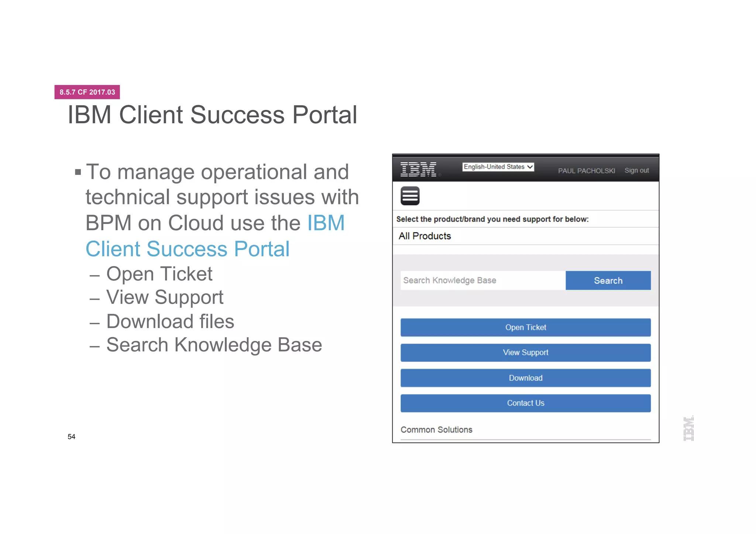The height and width of the screenshot is (534, 756).
Task: Focus the Search Knowledge Base field
Action: (x=483, y=280)
